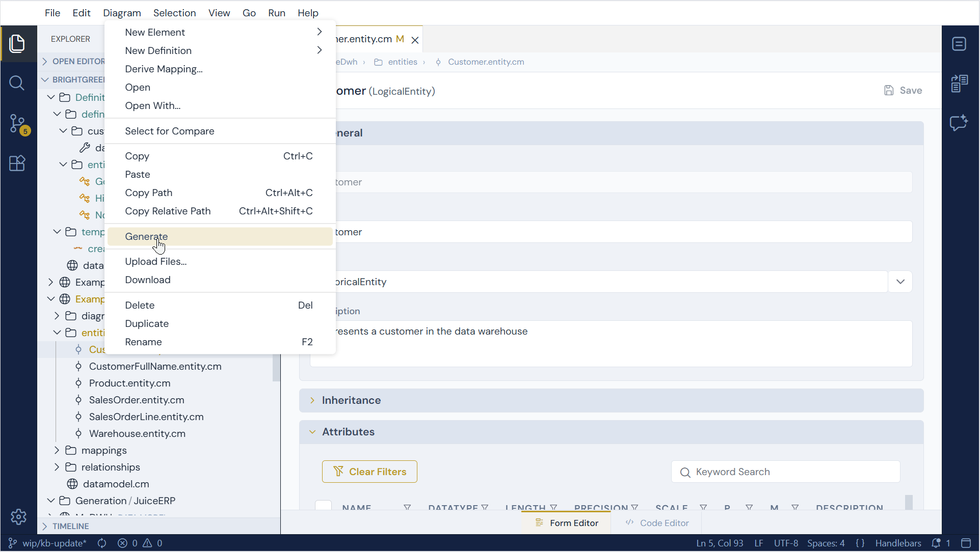Click Handlebars language mode in status bar

point(898,543)
